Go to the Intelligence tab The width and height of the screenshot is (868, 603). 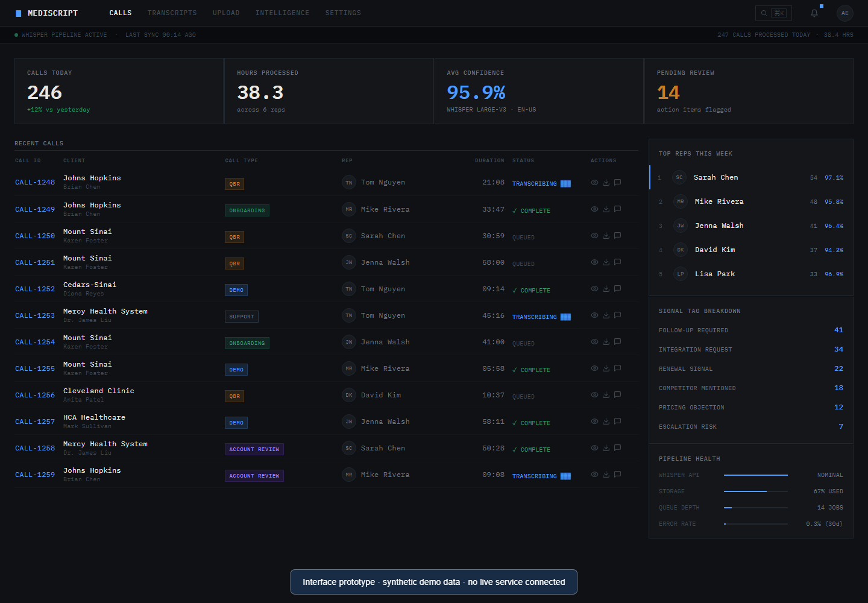click(x=282, y=13)
